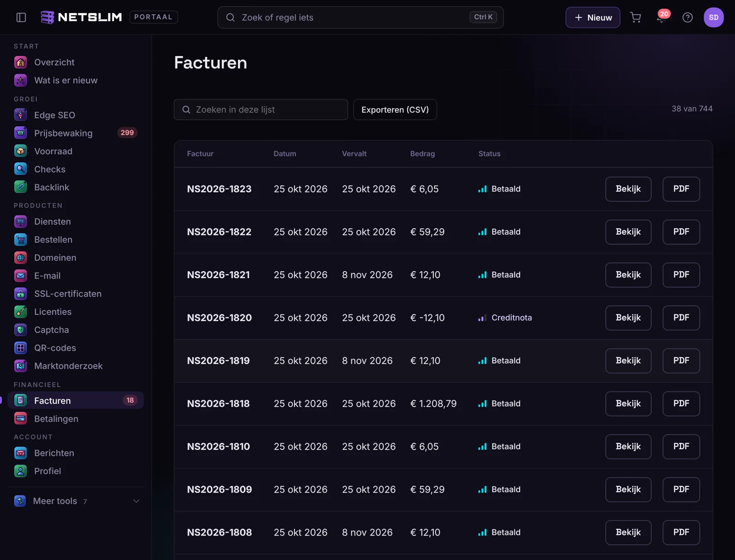
Task: Download PDF for invoice NS2026-1822
Action: click(x=681, y=232)
